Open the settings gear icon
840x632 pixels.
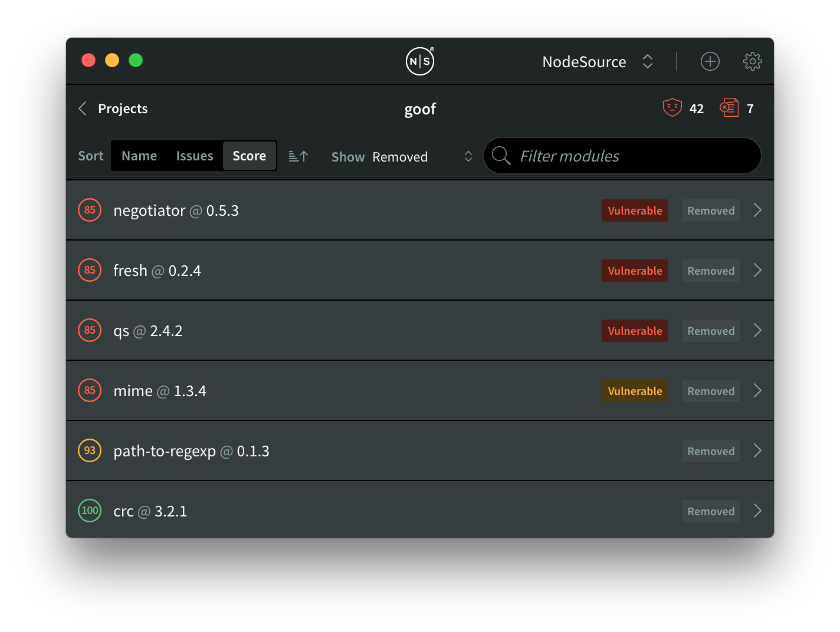752,61
